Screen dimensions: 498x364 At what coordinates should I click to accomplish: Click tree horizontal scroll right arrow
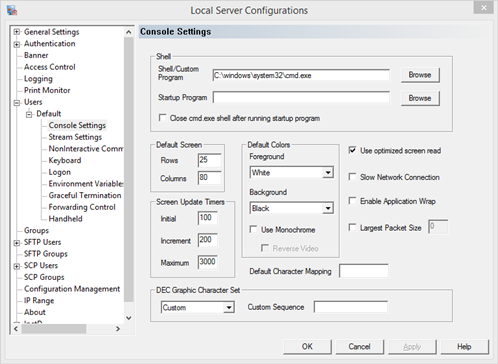click(118, 329)
